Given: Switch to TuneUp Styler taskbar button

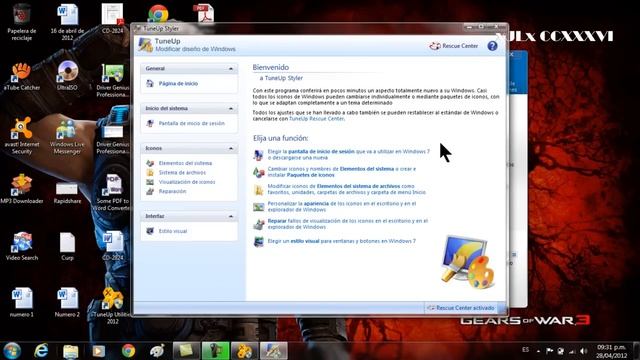Looking at the screenshot, I should tap(273, 351).
